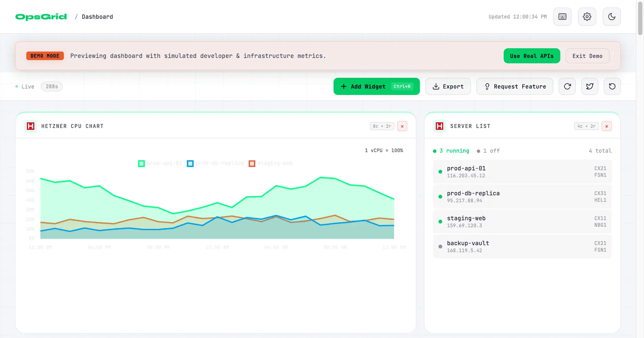Screen dimensions: 644x338
Task: Click the reset layout icon
Action: point(612,86)
